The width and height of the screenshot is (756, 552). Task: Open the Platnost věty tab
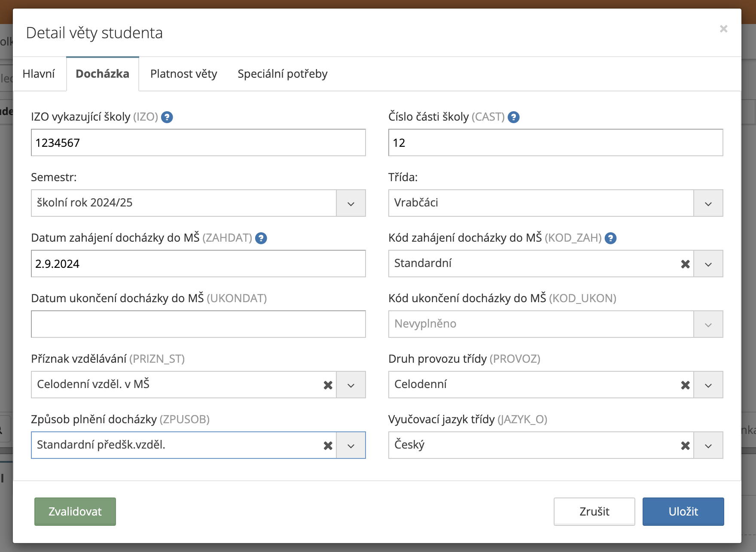click(183, 74)
